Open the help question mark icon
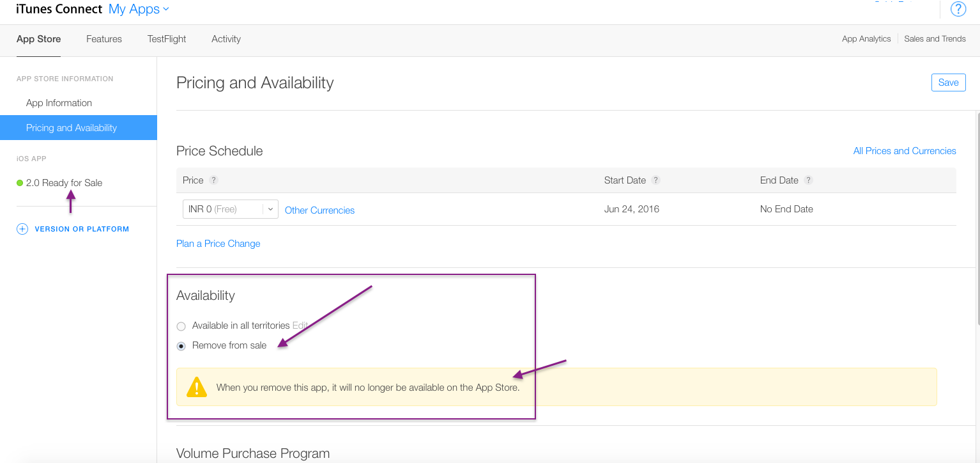Image resolution: width=980 pixels, height=463 pixels. (958, 9)
